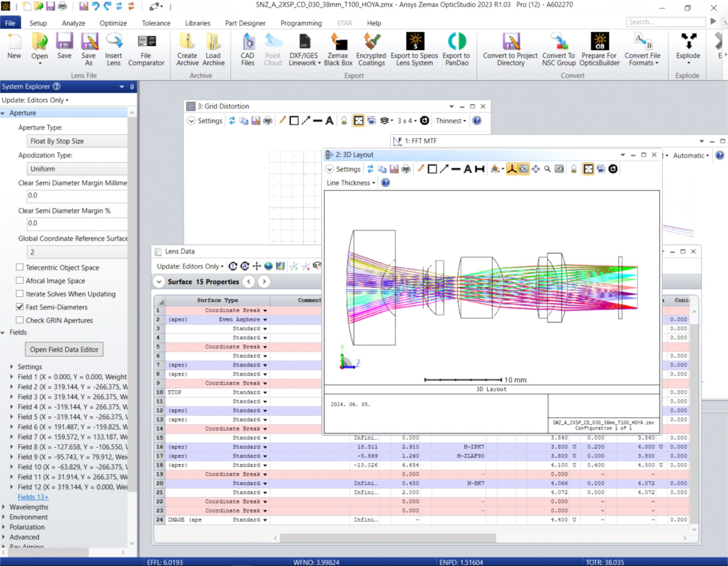Open surface 2 Even Asphere type dropdown
This screenshot has height=566, width=728.
265,320
